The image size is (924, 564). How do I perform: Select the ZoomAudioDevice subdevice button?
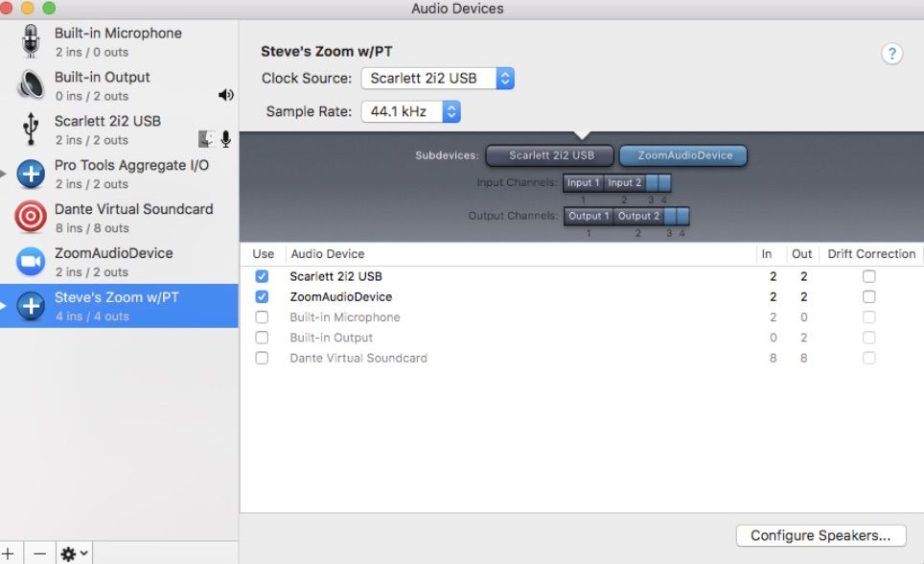point(683,155)
